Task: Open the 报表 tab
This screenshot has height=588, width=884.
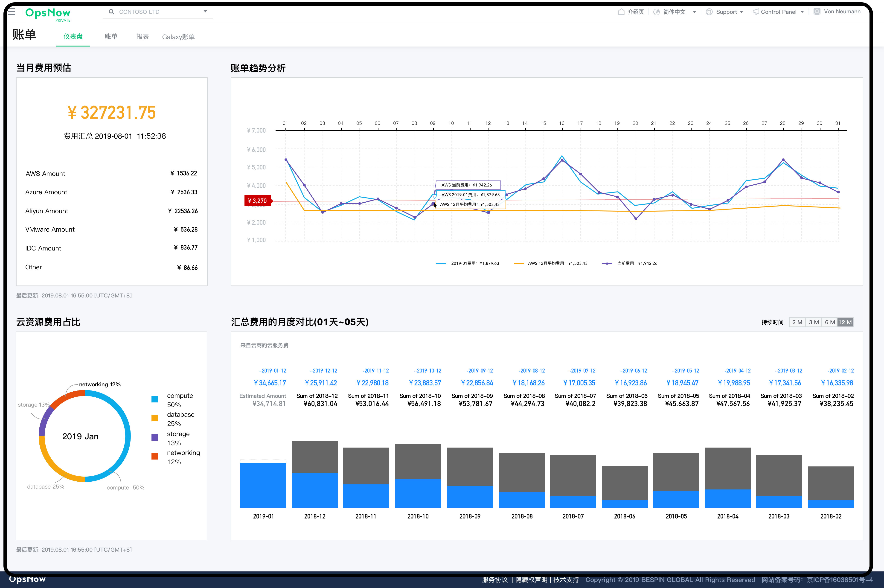Action: 142,36
